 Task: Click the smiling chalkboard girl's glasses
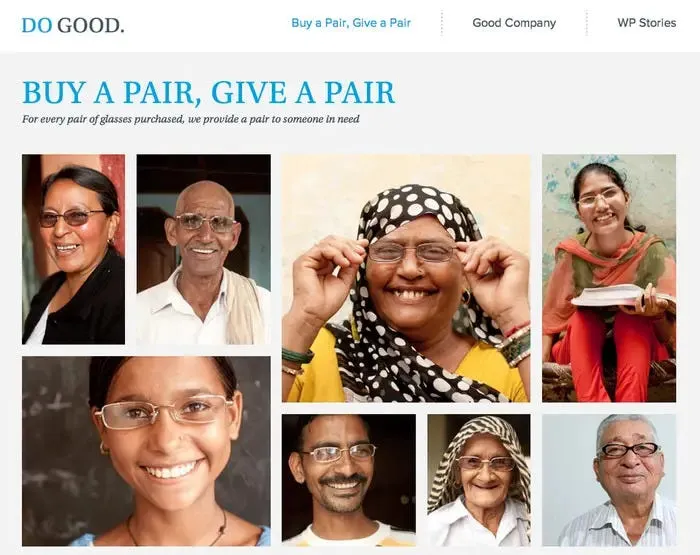point(164,411)
